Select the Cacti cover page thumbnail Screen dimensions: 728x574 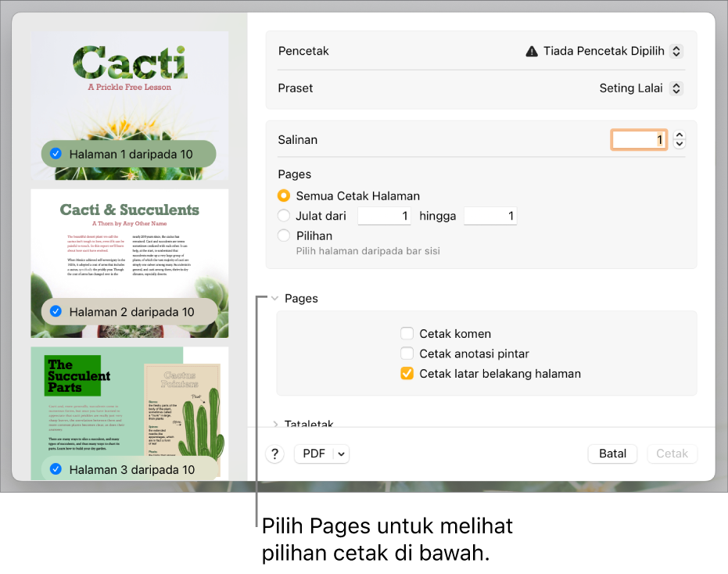tap(130, 106)
